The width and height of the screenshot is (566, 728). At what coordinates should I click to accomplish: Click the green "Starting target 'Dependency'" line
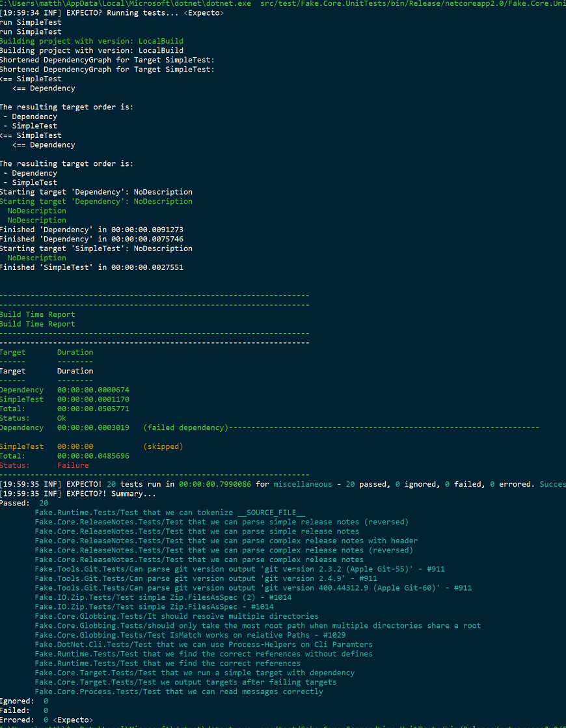[x=96, y=201]
